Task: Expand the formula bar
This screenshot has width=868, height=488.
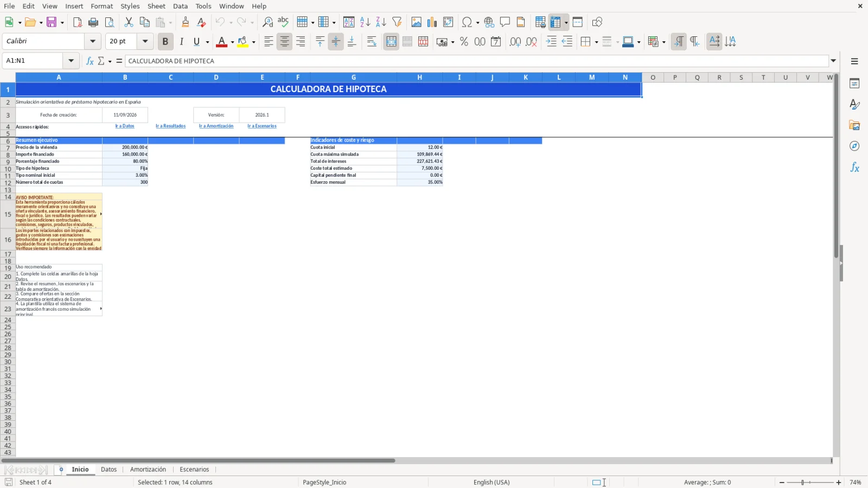Action: [x=834, y=61]
